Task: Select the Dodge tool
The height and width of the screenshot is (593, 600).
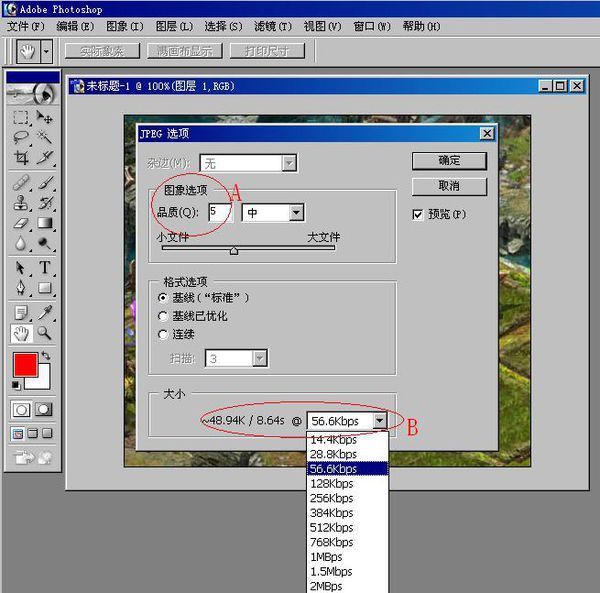Action: click(x=44, y=244)
